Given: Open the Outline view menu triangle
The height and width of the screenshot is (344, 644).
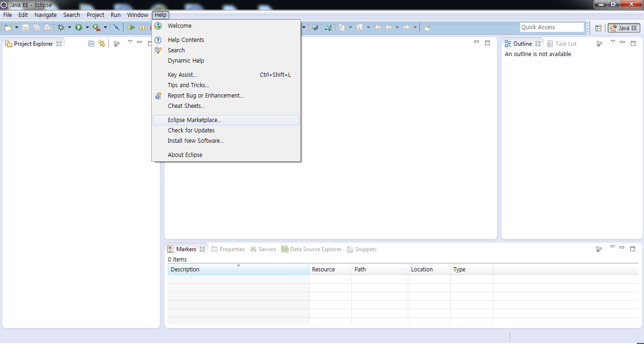Looking at the screenshot, I should (613, 41).
